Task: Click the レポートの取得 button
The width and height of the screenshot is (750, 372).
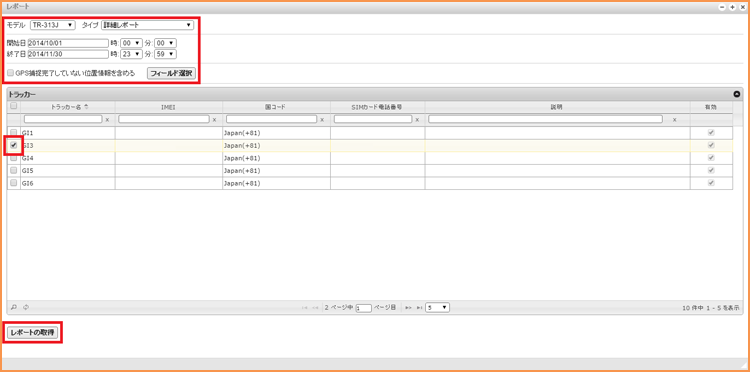Action: pos(33,333)
